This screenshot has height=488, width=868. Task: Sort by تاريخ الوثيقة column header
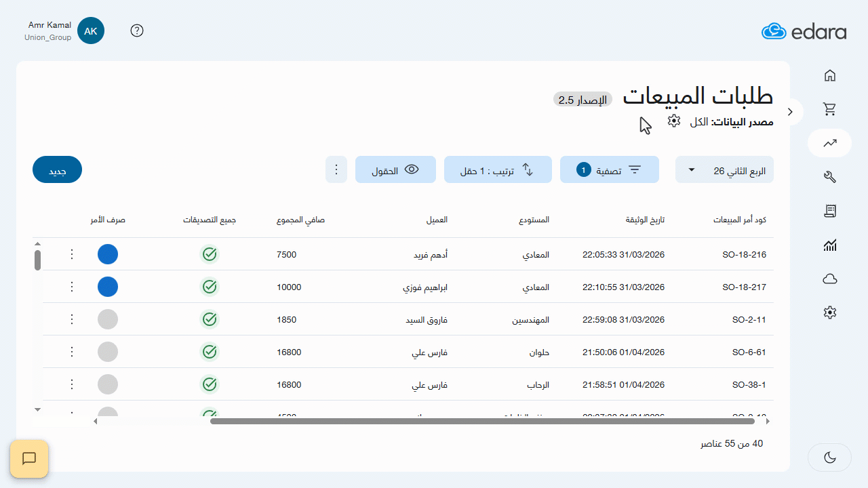click(645, 220)
